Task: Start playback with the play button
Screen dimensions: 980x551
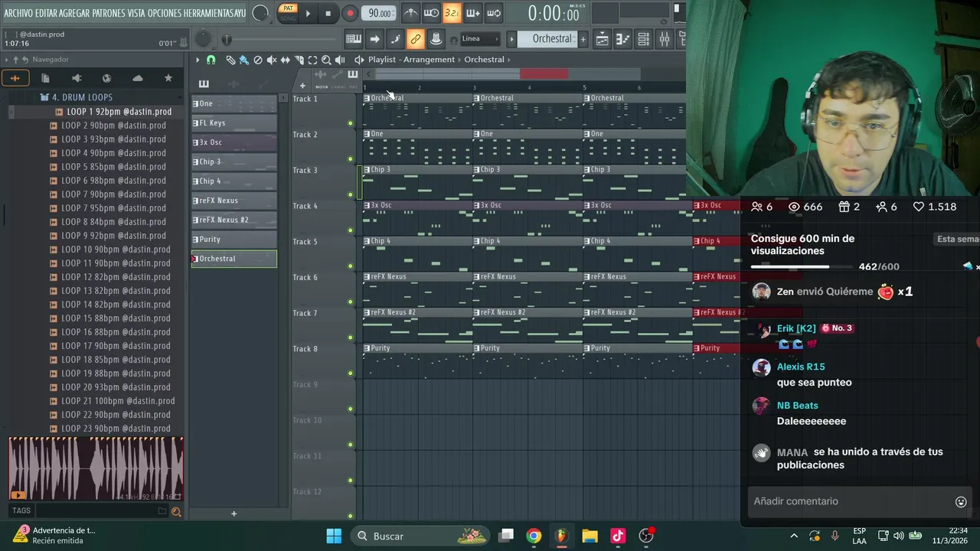Action: (308, 13)
